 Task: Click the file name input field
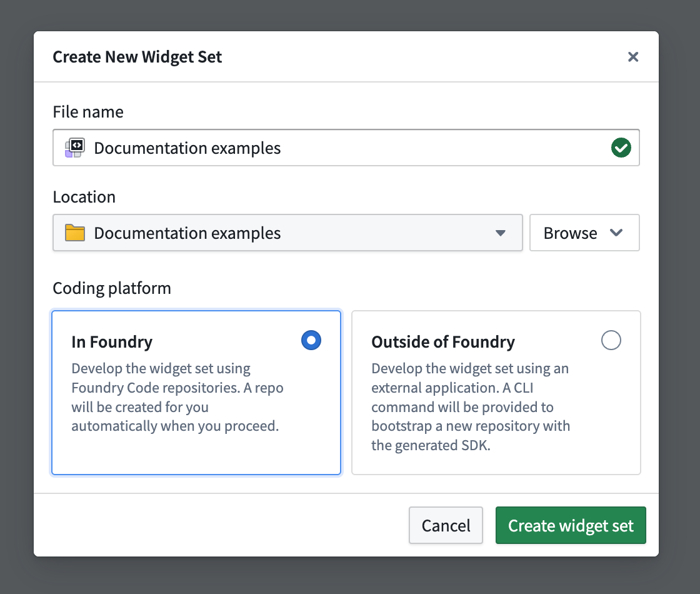coord(346,148)
